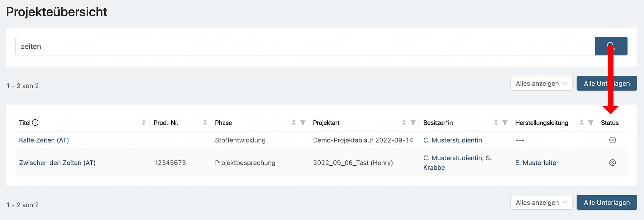Viewport: 644px width, 220px height.
Task: Sort by Prod.-Nr. column arrows
Action: 205,123
